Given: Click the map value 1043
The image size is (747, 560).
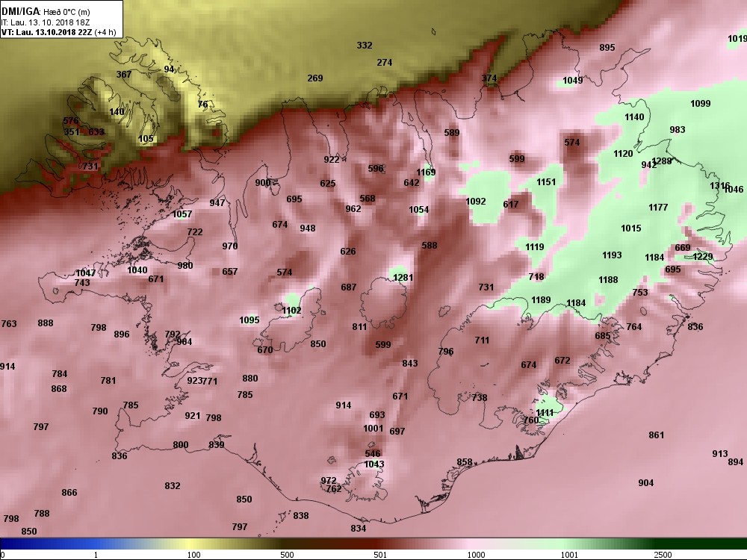Looking at the screenshot, I should (x=374, y=464).
